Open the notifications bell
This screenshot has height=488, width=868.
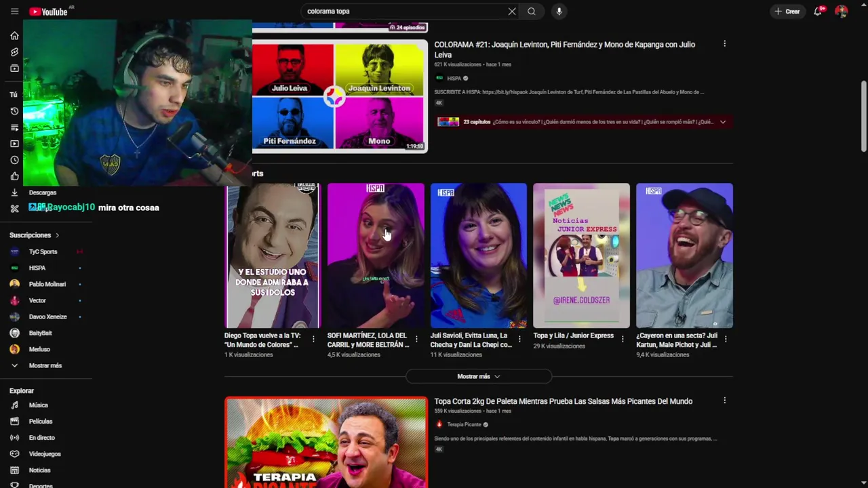pos(818,12)
